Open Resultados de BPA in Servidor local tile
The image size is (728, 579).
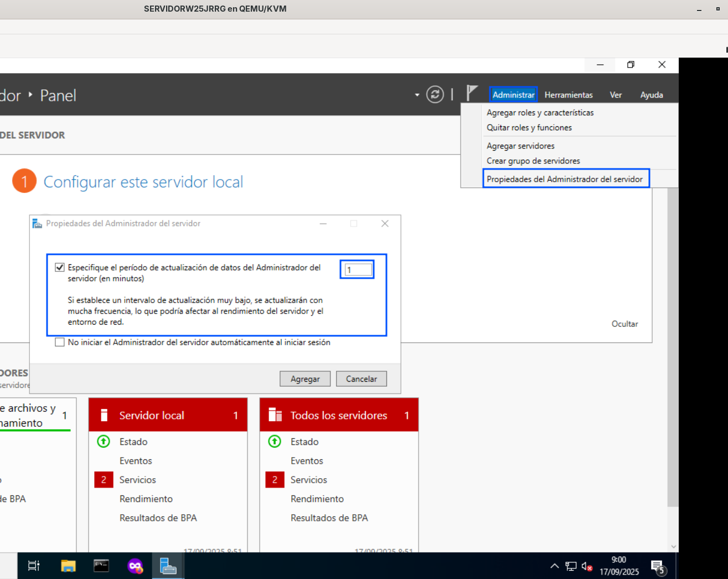pos(158,518)
